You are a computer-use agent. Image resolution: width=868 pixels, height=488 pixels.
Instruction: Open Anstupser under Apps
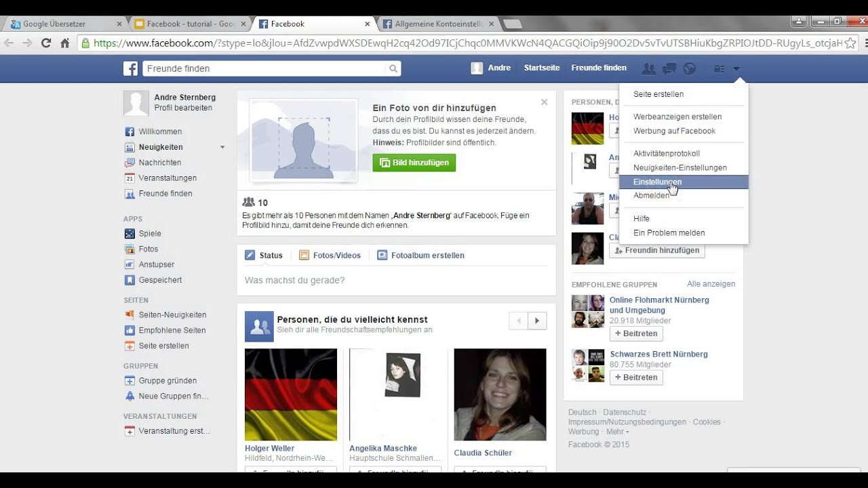[156, 265]
